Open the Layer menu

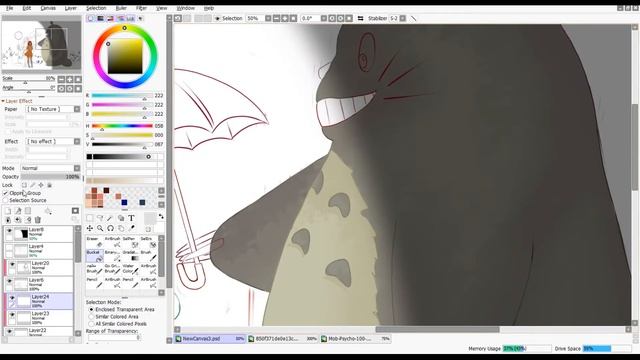tap(71, 8)
